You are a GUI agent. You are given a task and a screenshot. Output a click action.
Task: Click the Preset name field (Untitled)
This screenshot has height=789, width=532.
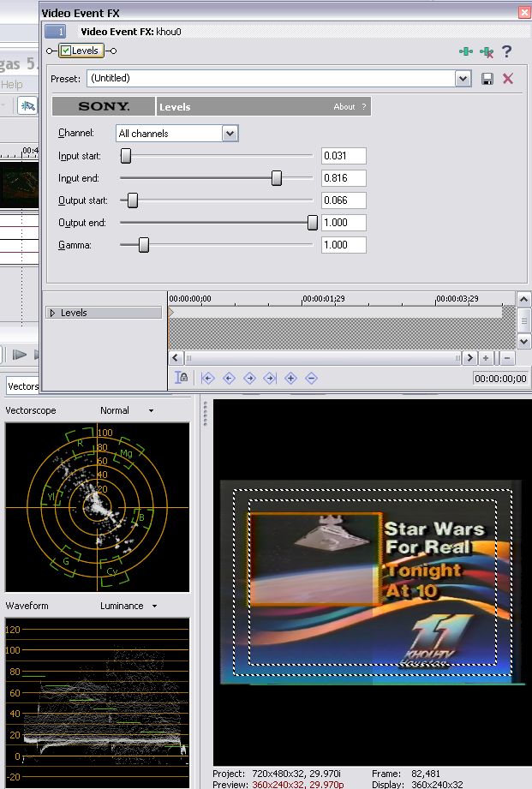[x=272, y=79]
